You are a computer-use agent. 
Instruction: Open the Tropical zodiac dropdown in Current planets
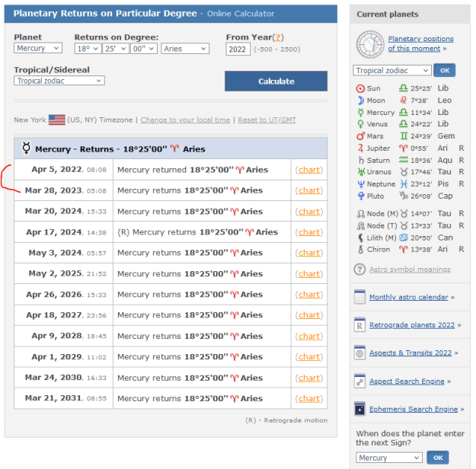[392, 70]
